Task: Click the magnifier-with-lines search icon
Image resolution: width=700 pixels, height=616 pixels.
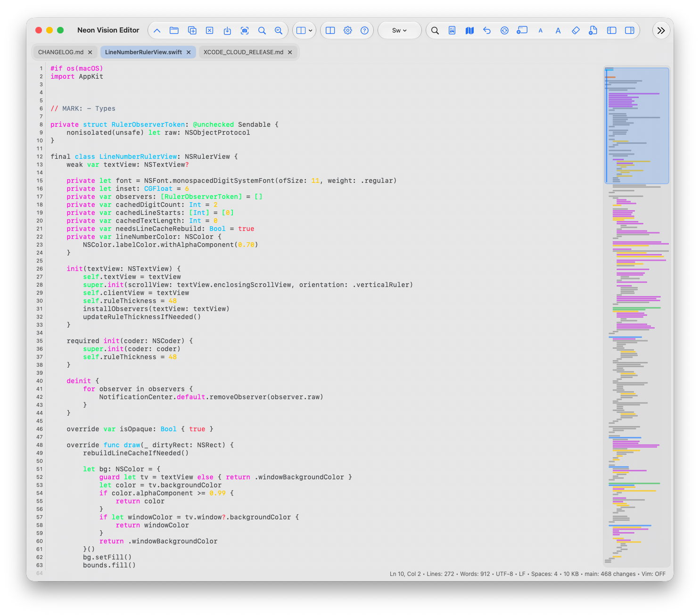Action: (x=279, y=31)
